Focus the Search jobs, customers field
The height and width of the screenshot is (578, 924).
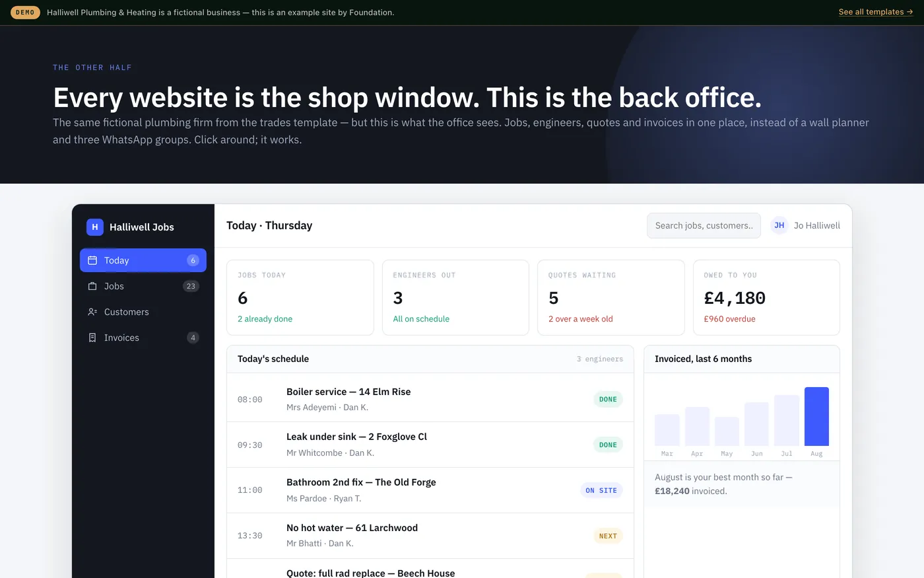(x=704, y=225)
